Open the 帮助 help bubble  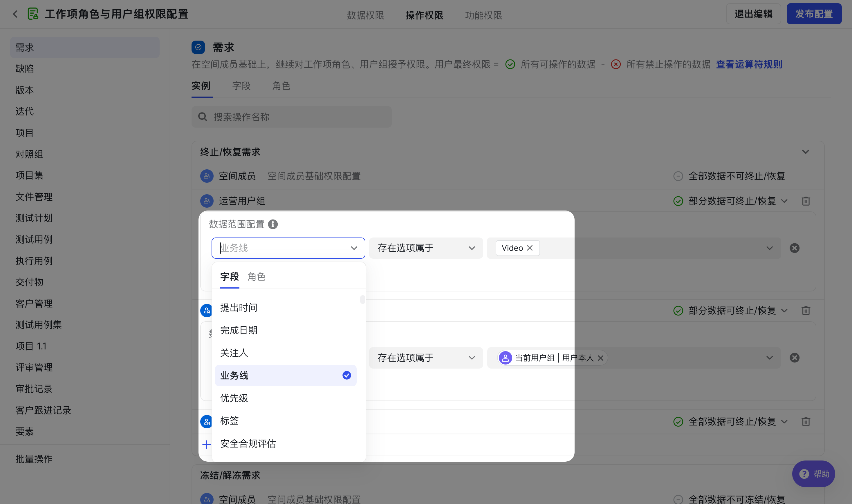[x=814, y=474]
